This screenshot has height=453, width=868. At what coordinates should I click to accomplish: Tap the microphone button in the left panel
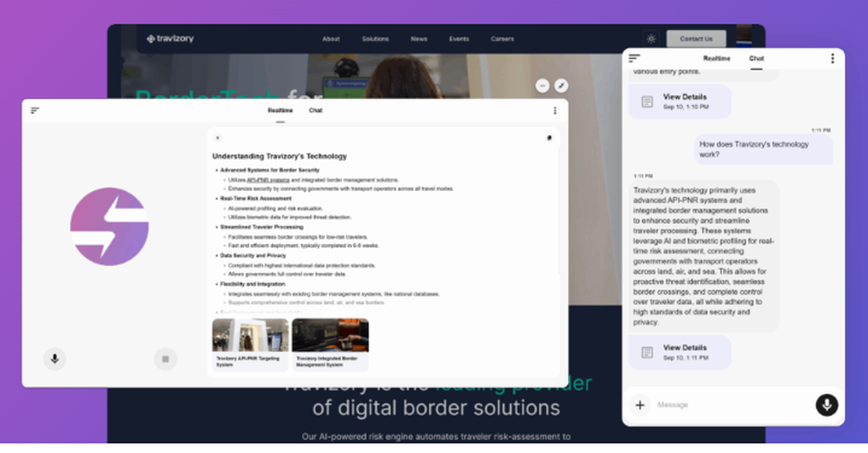(55, 359)
